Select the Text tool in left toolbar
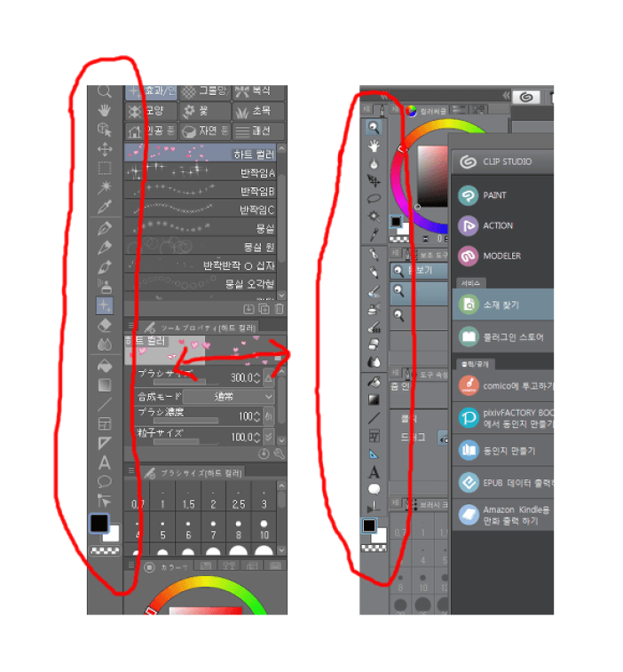Viewport: 623px width, 672px height. point(105,462)
